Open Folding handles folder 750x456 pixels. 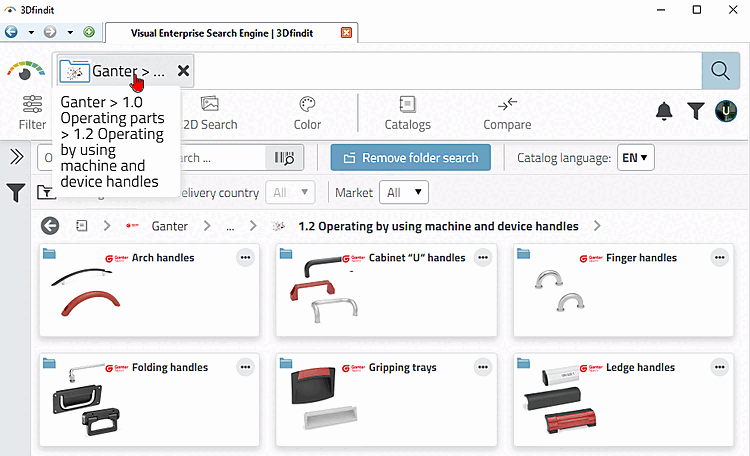149,400
